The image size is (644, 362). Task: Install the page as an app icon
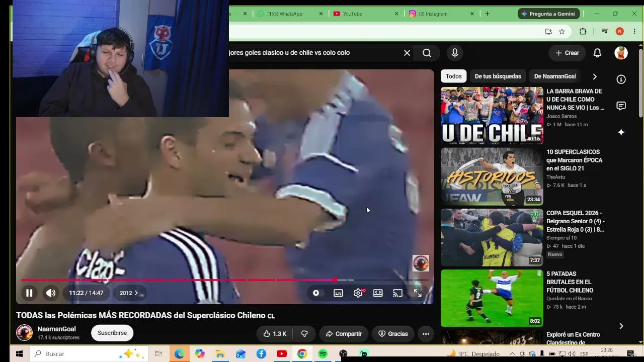coord(548,31)
